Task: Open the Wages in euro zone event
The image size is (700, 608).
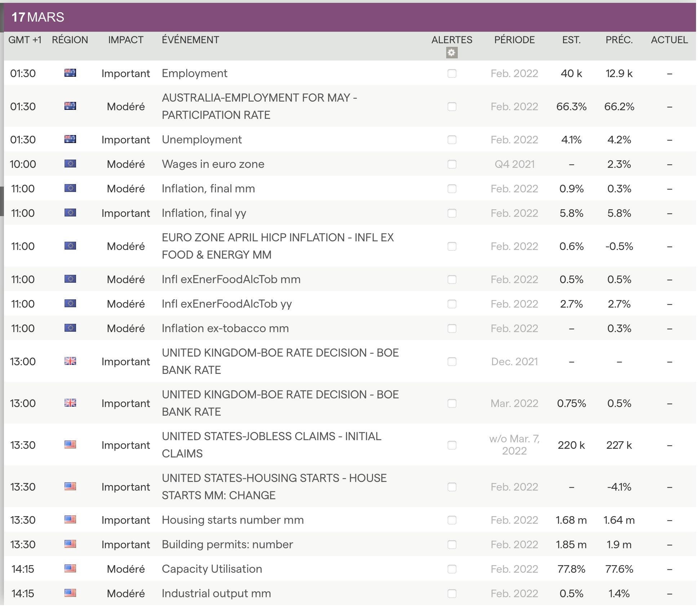Action: [x=213, y=164]
